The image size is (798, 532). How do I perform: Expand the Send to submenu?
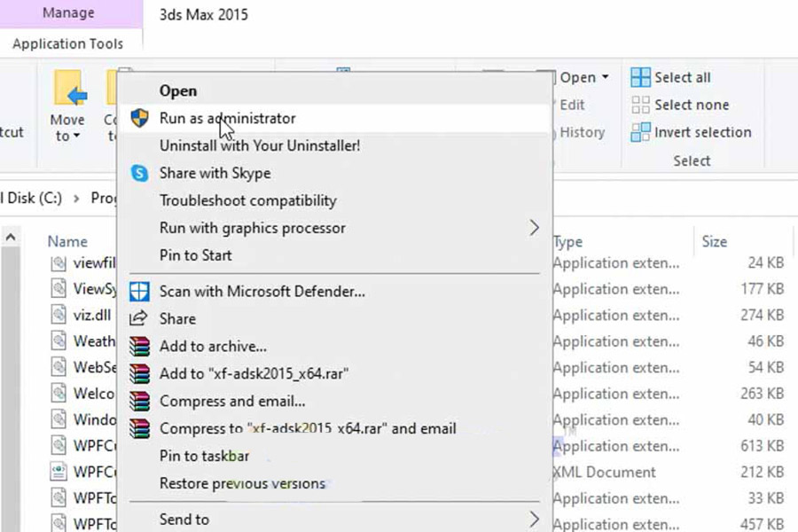[335, 520]
